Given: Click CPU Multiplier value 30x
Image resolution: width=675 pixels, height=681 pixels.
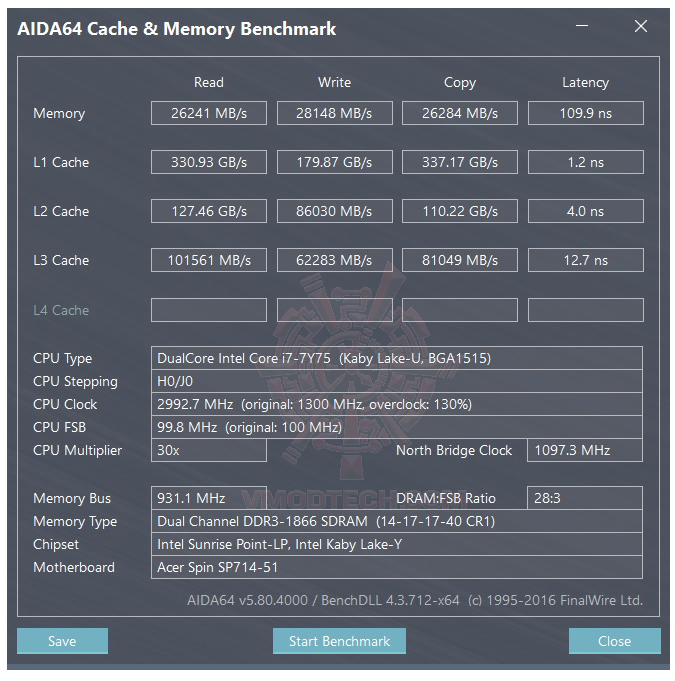Looking at the screenshot, I should coord(209,450).
